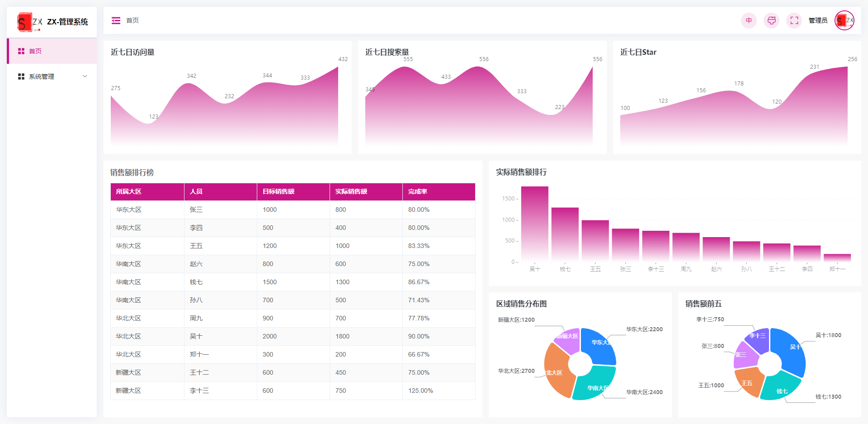Select the 王五 table cell
Screen dimensions: 868x424
pyautogui.click(x=221, y=246)
